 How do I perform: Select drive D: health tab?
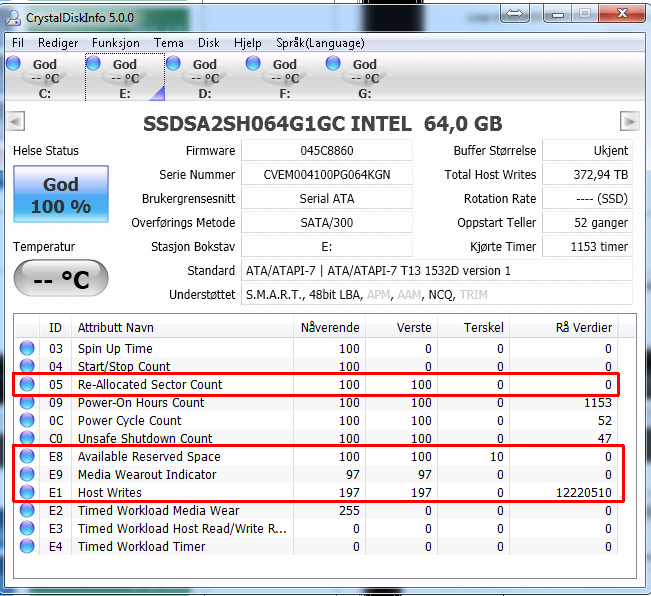[x=205, y=78]
